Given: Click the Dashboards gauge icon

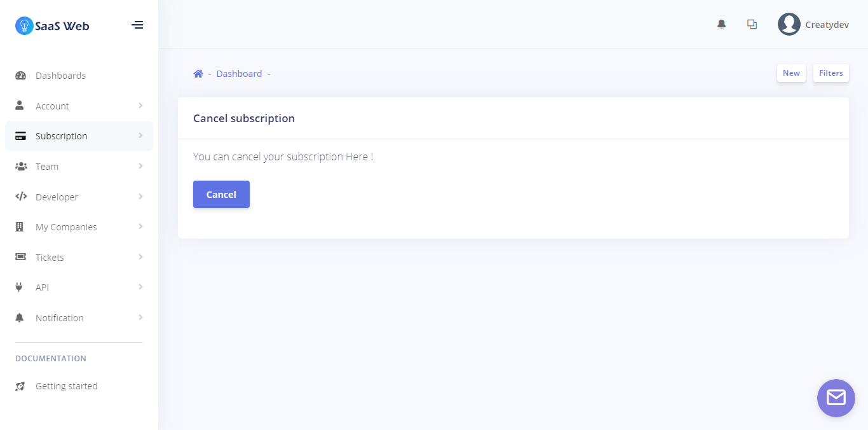Looking at the screenshot, I should click(20, 76).
